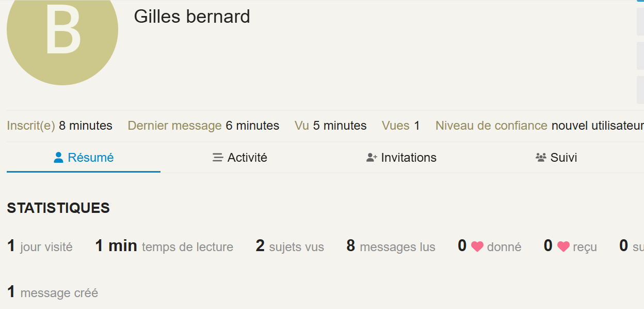The image size is (644, 309).
Task: Click the add-user icon beside Invitations
Action: coord(372,158)
